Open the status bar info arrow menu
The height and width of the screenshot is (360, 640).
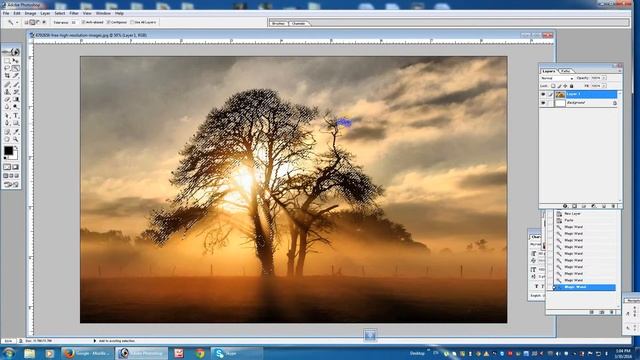click(x=95, y=340)
